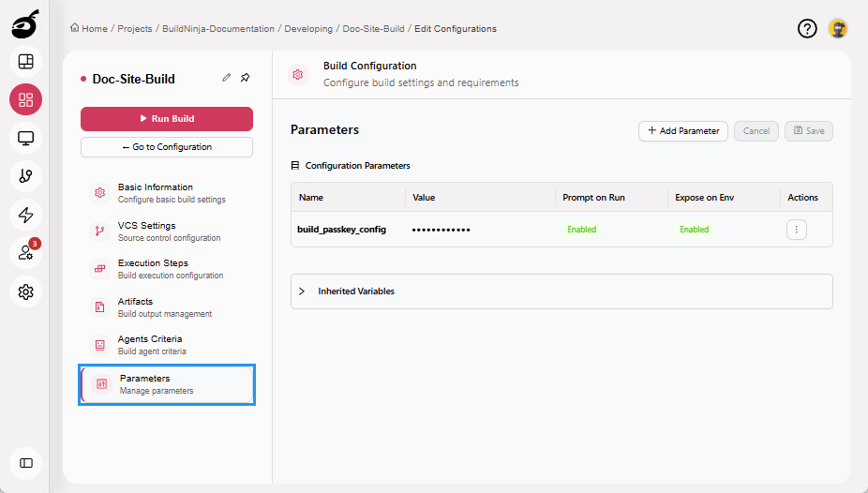Click the Execution Steps icon
Viewport: 868px width, 493px height.
coord(99,268)
